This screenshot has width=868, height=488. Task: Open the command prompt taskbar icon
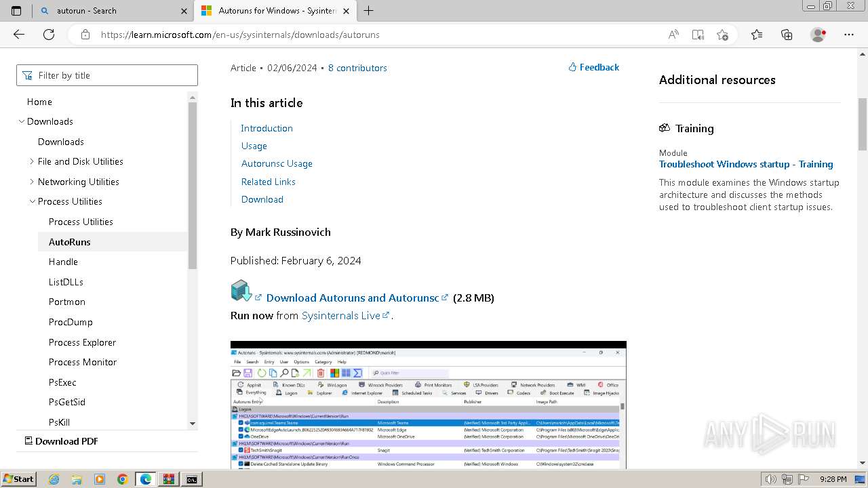click(192, 479)
